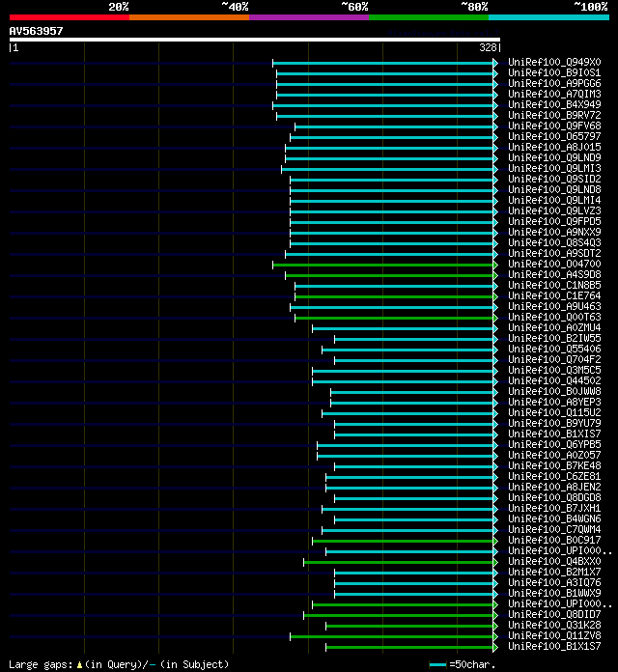Viewport: 618px width, 672px height.
Task: Select hit label UniRef100_B1XIS7
Action: point(554,434)
